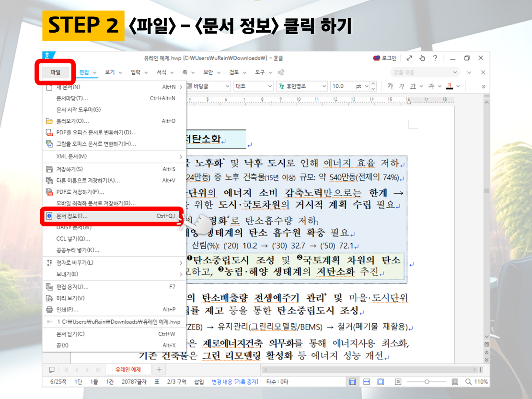This screenshot has width=532, height=399.
Task: Open the 파일 menu
Action: pyautogui.click(x=55, y=72)
